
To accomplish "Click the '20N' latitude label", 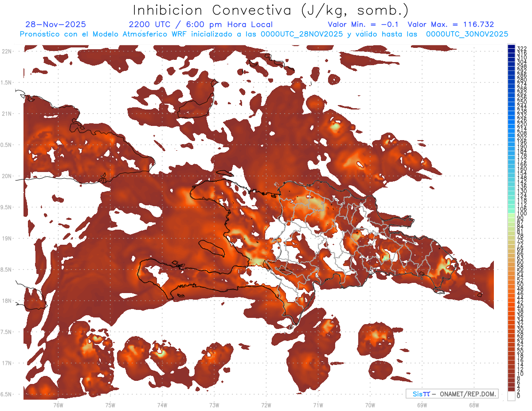I will pyautogui.click(x=7, y=176).
